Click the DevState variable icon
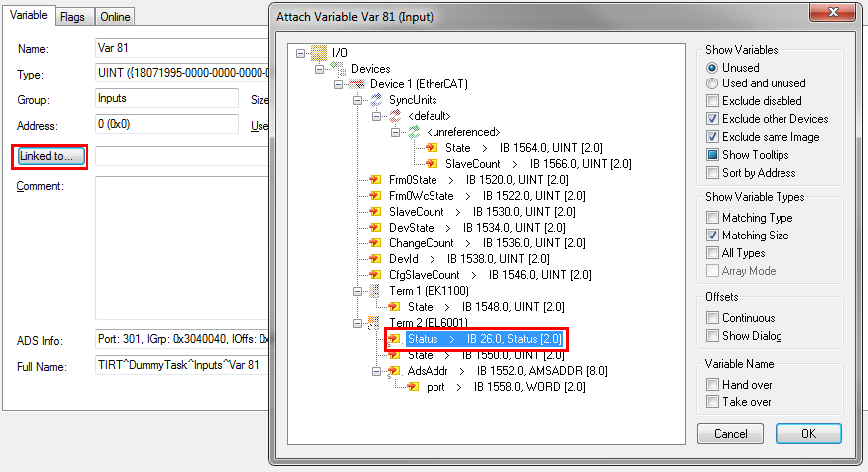 point(375,228)
